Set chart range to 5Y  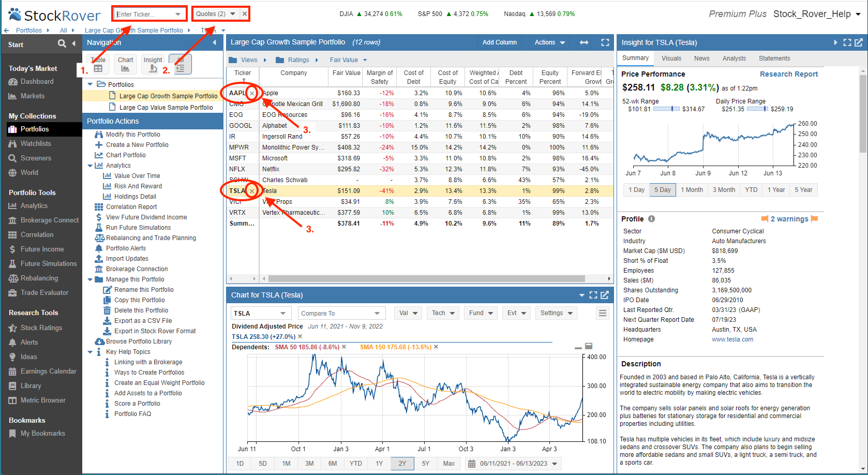tap(426, 464)
